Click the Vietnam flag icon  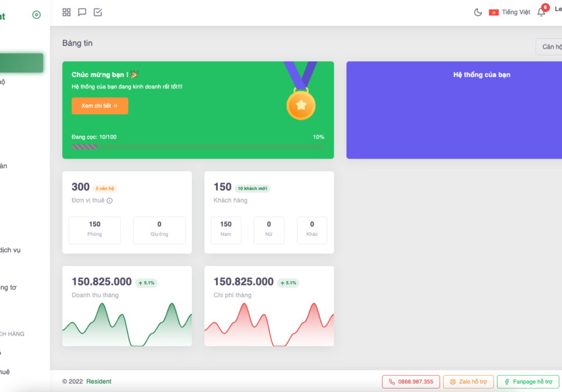(x=494, y=12)
